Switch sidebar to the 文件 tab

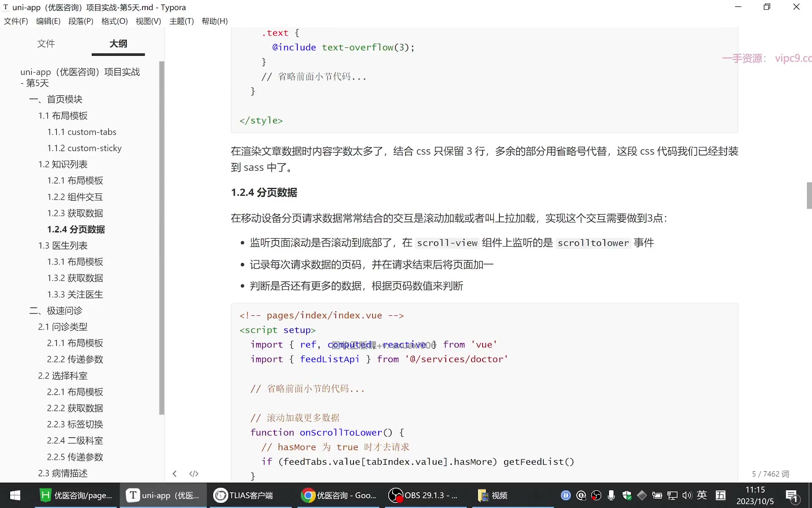(46, 44)
